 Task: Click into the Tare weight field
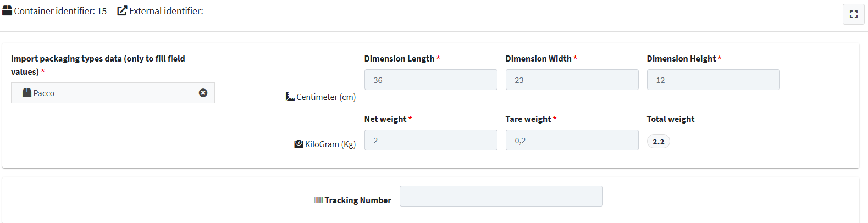pyautogui.click(x=572, y=140)
